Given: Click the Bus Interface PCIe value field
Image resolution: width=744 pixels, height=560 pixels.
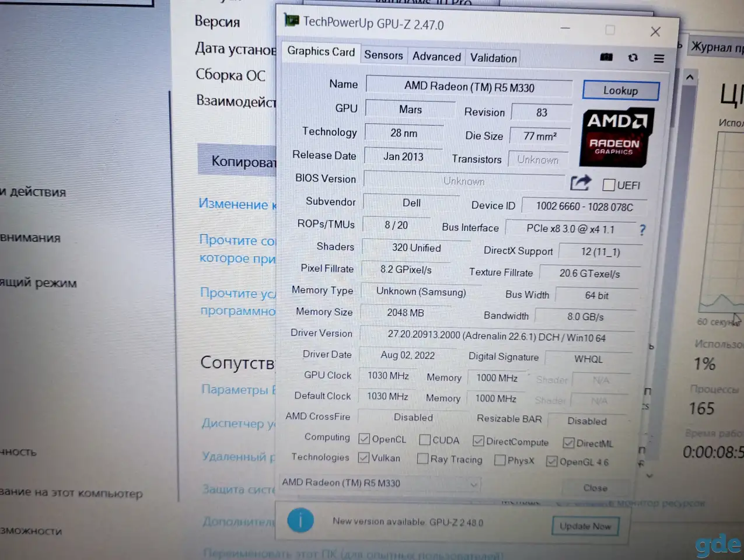Looking at the screenshot, I should pyautogui.click(x=570, y=229).
